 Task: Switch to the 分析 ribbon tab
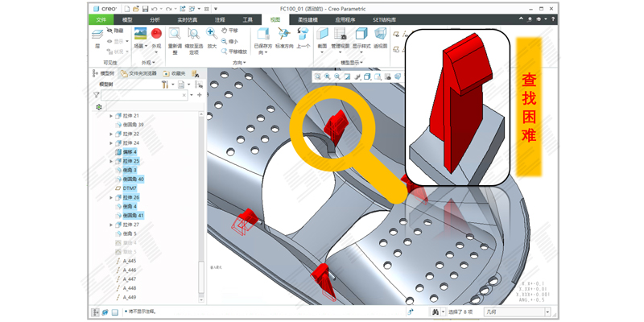tap(155, 19)
